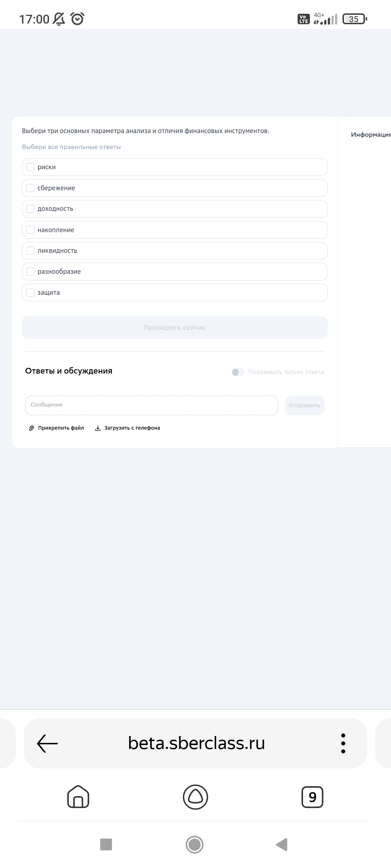Tap the browser back arrow icon
391x868 pixels.
pos(47,744)
